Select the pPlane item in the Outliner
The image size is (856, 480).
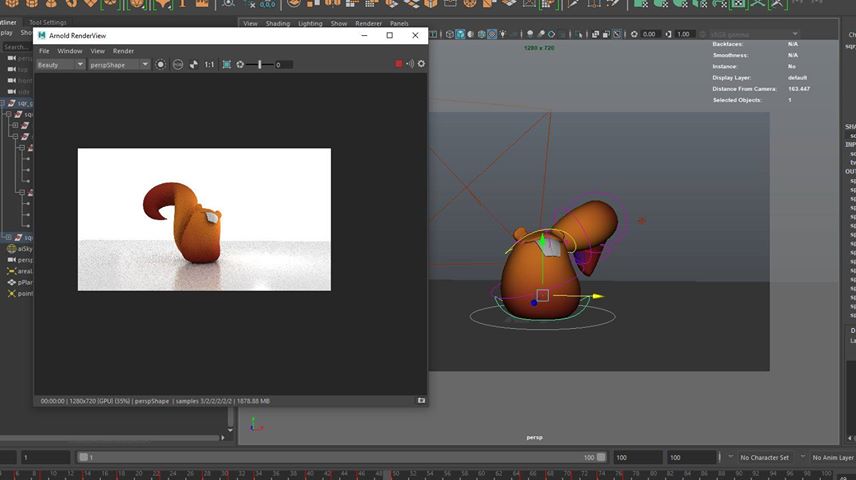click(x=25, y=282)
